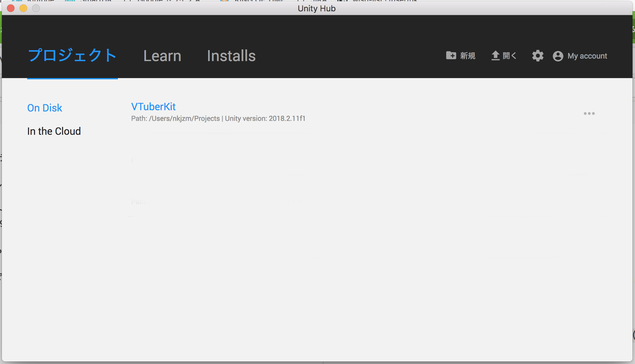The height and width of the screenshot is (364, 635).
Task: Click the upload arrow open icon
Action: [495, 56]
